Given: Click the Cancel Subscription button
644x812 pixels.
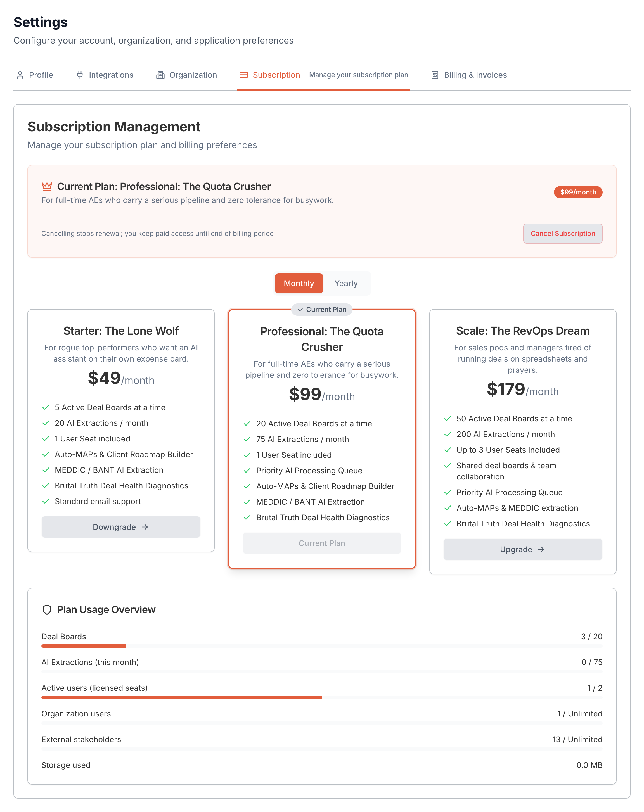Looking at the screenshot, I should point(563,234).
